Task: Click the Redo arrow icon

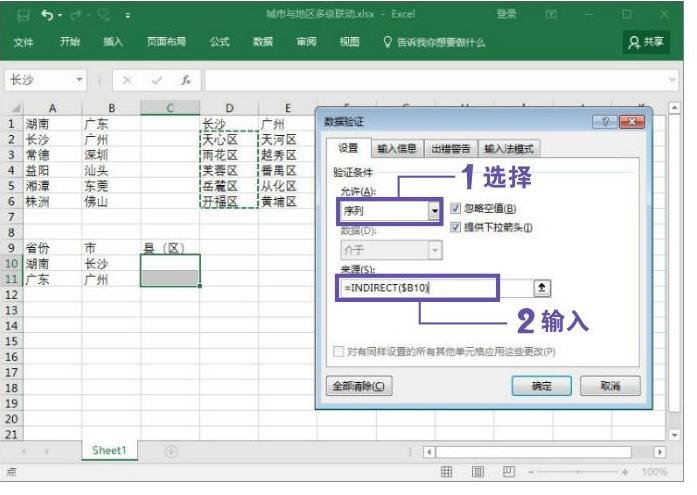Action: click(x=76, y=16)
